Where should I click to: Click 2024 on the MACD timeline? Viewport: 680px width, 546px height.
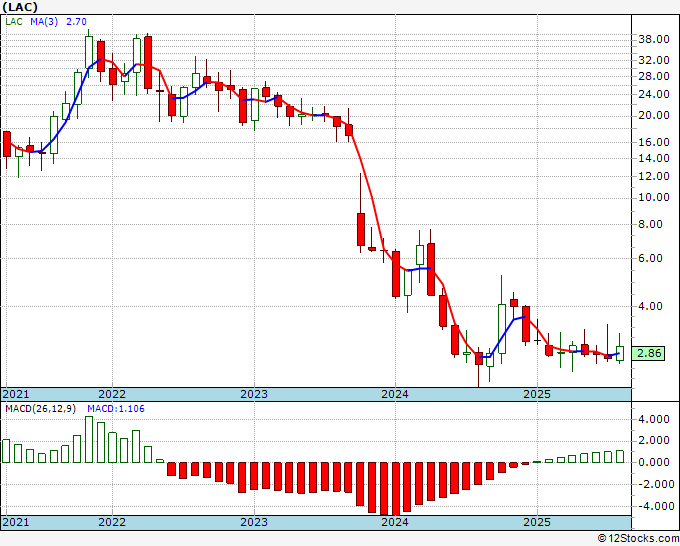coord(395,522)
